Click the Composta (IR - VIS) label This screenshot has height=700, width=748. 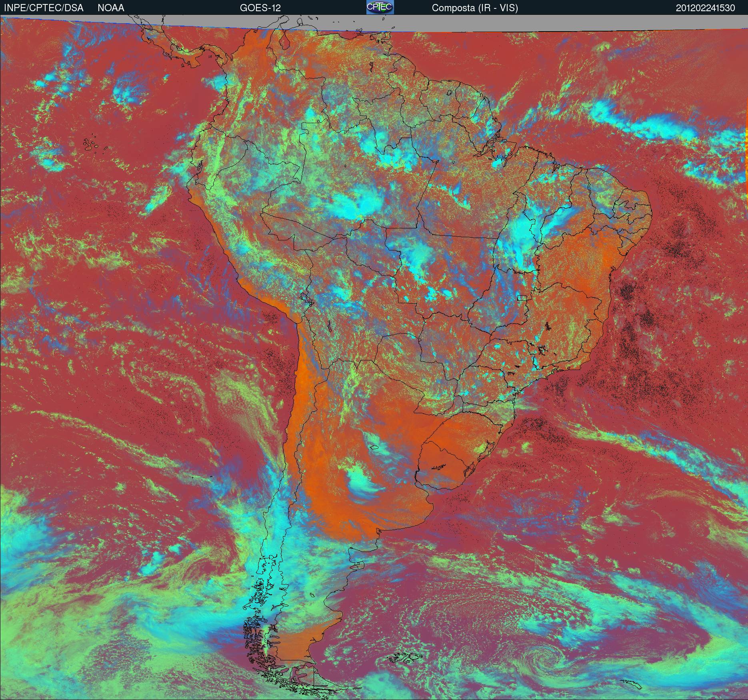click(475, 8)
